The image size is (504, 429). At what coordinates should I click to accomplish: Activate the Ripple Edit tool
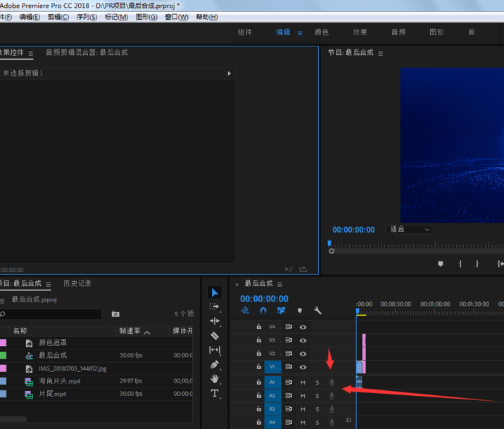[215, 321]
